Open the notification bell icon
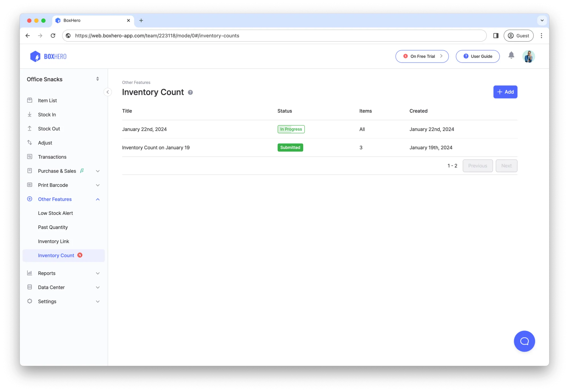569x392 pixels. [511, 56]
